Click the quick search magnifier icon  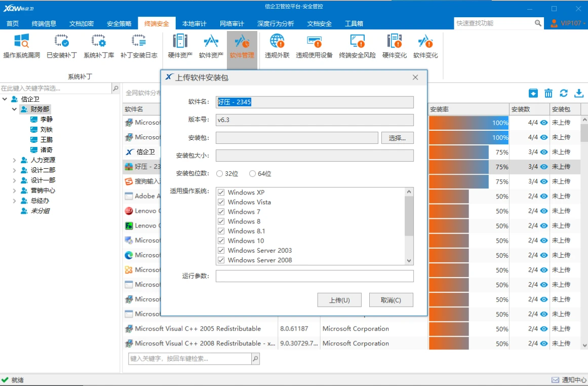(538, 23)
